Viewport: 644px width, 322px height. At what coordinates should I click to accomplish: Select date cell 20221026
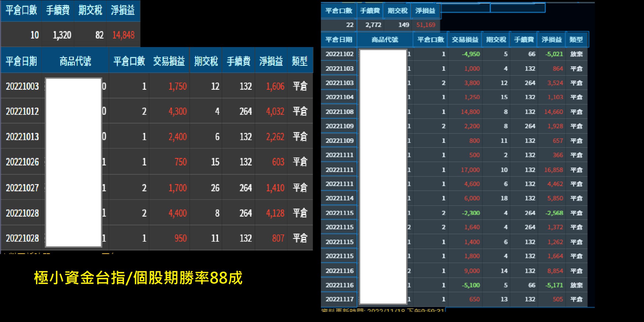tap(23, 162)
